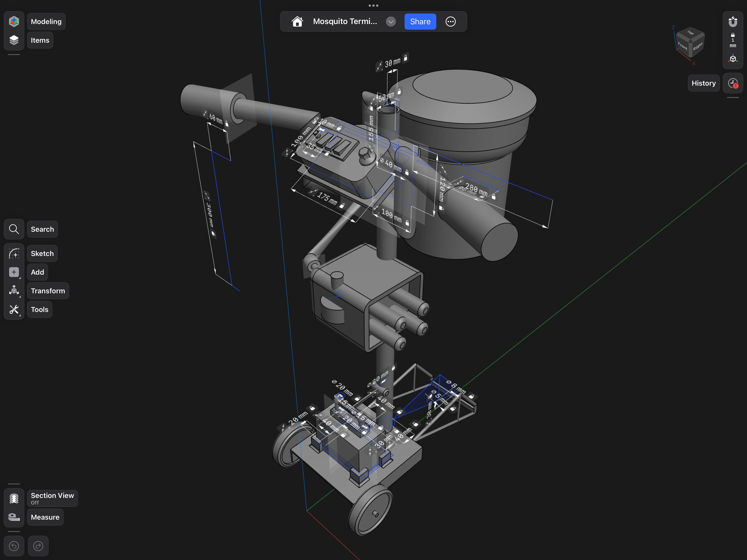Click the undo arrow button
This screenshot has height=560, width=747.
click(x=14, y=546)
